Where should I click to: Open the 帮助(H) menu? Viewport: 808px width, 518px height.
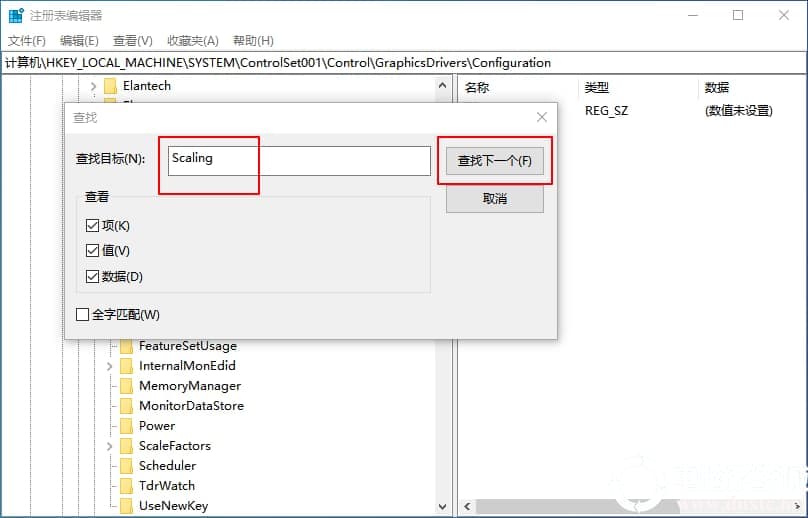click(253, 41)
